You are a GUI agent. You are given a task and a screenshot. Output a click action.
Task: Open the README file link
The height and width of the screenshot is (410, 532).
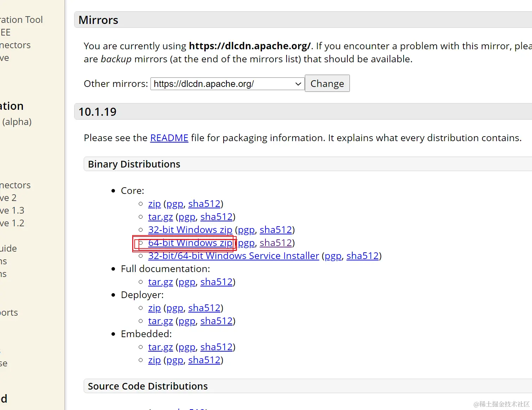pos(169,138)
